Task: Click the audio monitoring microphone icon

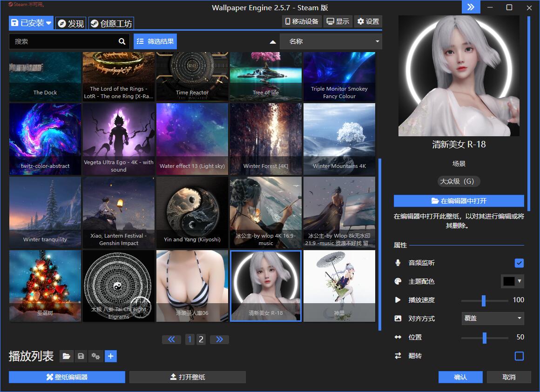Action: click(x=398, y=263)
